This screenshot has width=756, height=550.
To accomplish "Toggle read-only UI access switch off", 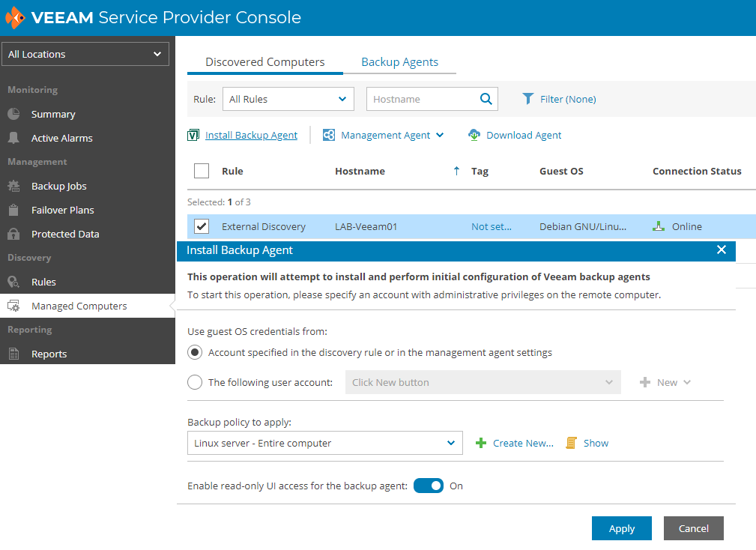I will (428, 486).
